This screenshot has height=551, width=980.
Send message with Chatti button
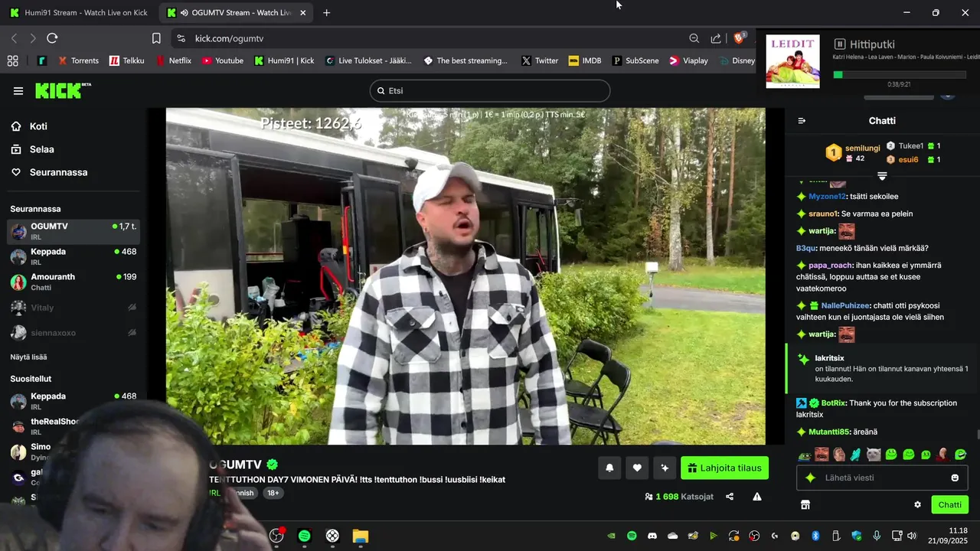949,505
